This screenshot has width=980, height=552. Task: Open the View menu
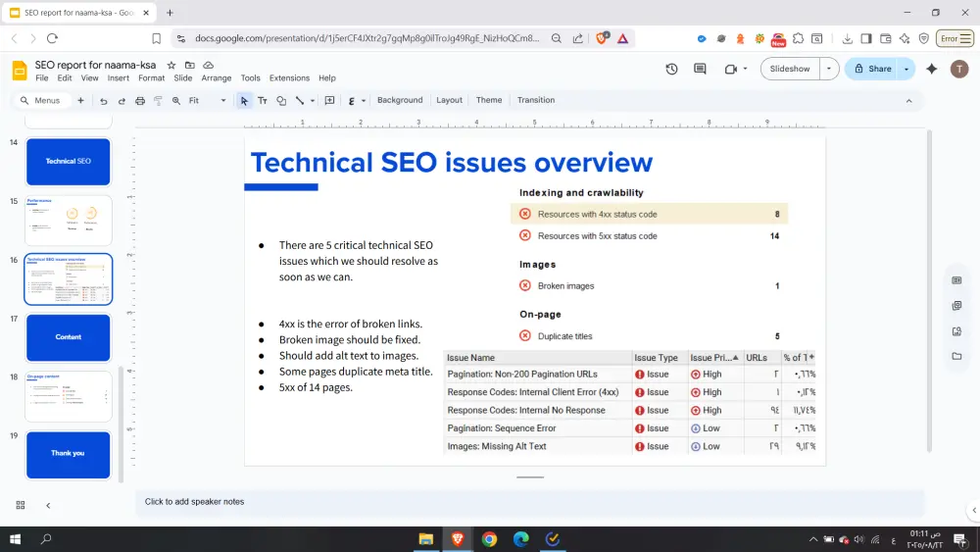click(x=89, y=78)
